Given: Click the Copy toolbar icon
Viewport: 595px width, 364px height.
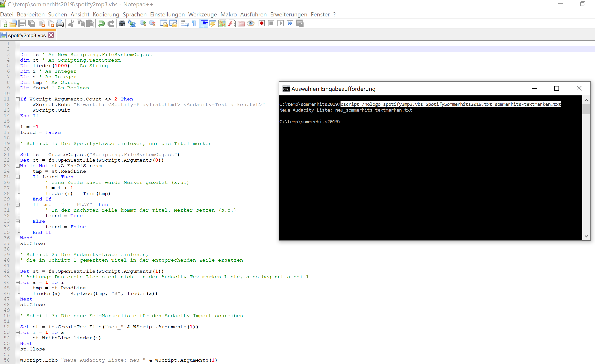Looking at the screenshot, I should 81,23.
